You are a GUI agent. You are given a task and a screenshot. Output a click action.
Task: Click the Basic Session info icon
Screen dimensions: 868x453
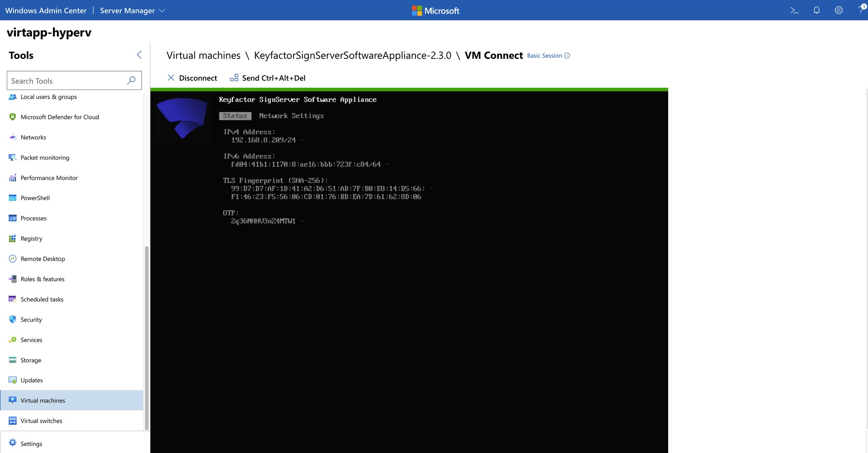567,56
